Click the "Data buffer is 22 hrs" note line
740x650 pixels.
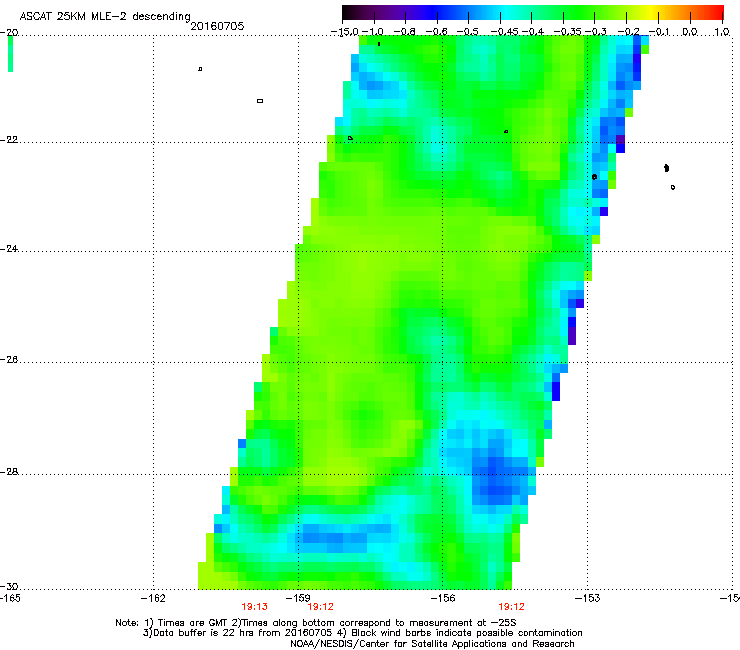pyautogui.click(x=362, y=633)
